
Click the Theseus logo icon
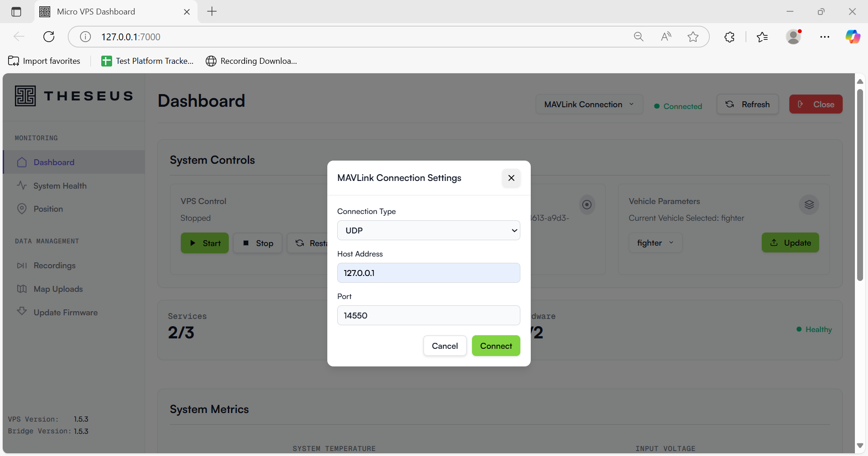pos(25,96)
